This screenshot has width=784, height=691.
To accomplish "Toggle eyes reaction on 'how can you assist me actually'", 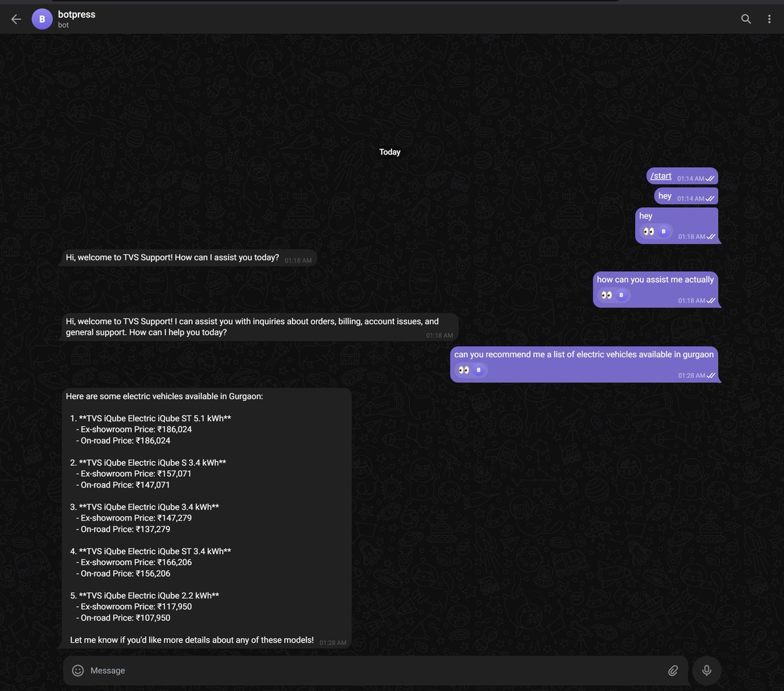I will [x=606, y=295].
